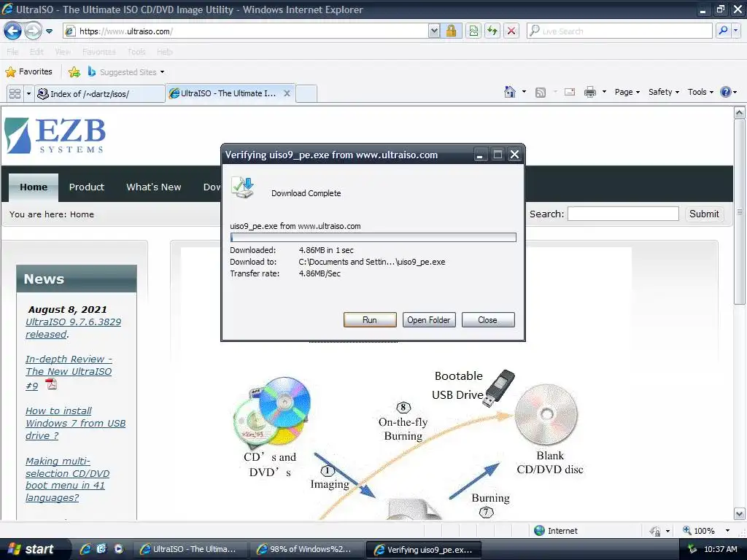Click the Read Mail icon
Image resolution: width=747 pixels, height=560 pixels.
click(x=570, y=92)
